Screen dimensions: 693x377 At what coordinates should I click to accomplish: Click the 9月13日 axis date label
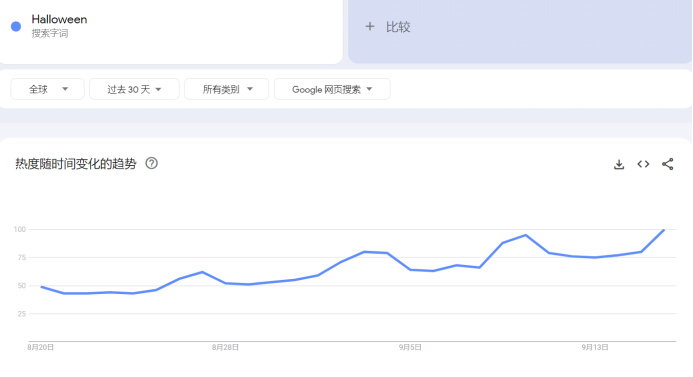pos(595,347)
